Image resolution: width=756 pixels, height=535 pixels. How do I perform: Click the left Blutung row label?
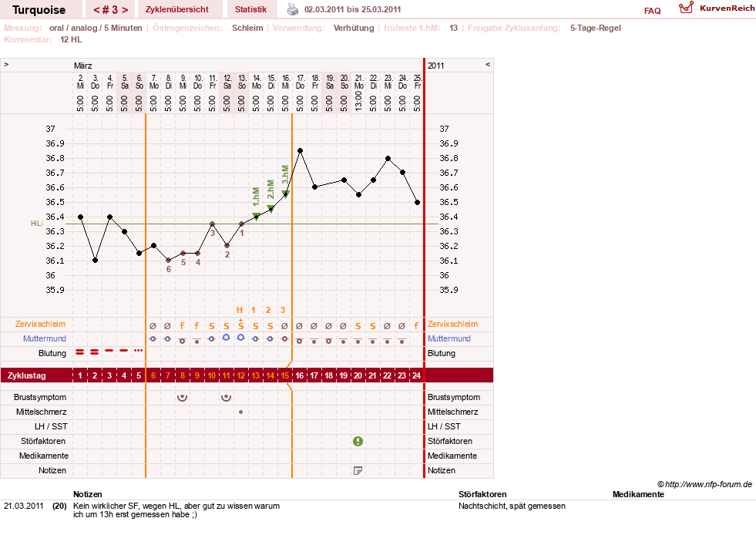pos(52,353)
